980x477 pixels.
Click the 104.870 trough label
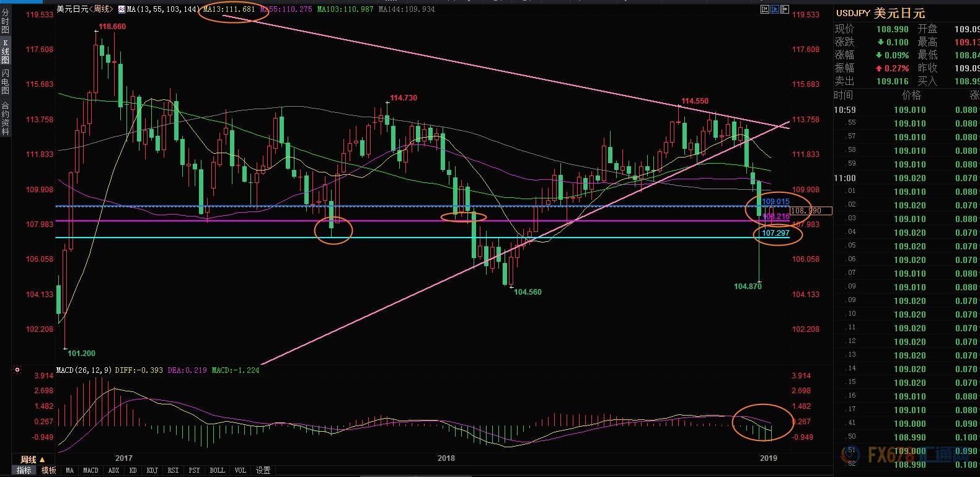tap(748, 287)
